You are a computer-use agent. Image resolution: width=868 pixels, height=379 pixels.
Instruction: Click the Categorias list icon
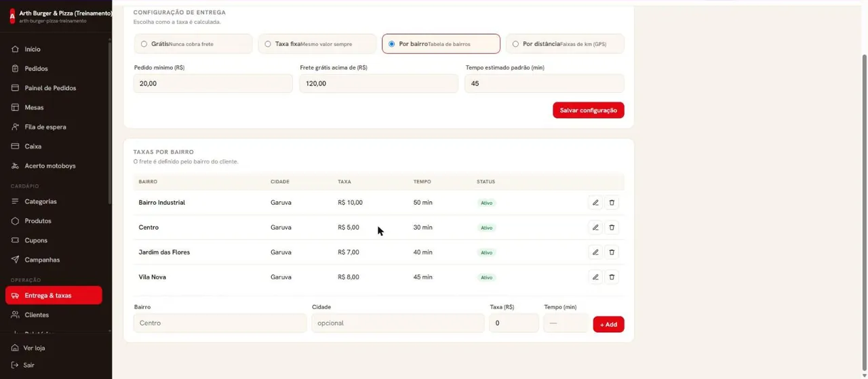click(x=15, y=201)
